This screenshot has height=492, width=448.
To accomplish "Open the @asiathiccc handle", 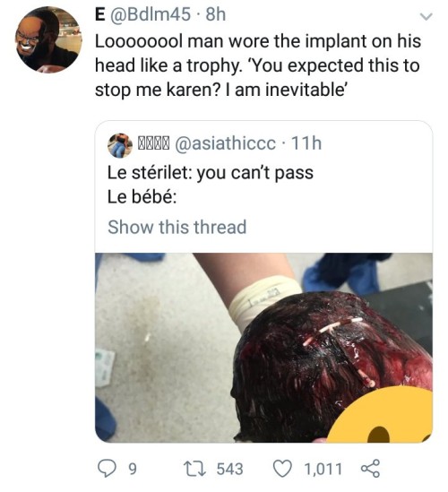I will click(225, 143).
